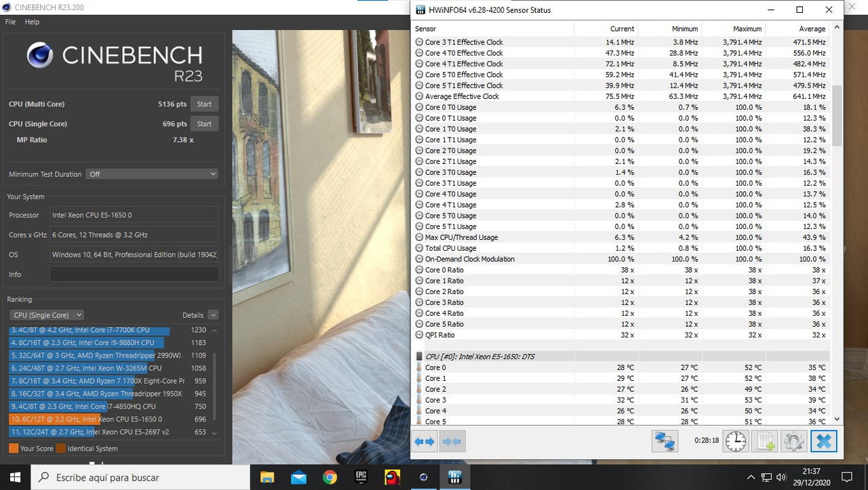The image size is (868, 490).
Task: Click the Info input field
Action: click(134, 274)
